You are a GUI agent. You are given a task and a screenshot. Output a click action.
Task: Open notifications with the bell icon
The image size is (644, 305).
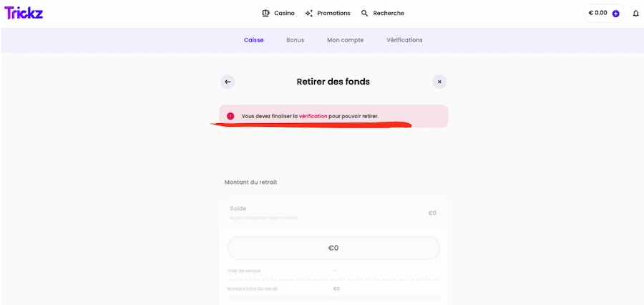coord(635,13)
